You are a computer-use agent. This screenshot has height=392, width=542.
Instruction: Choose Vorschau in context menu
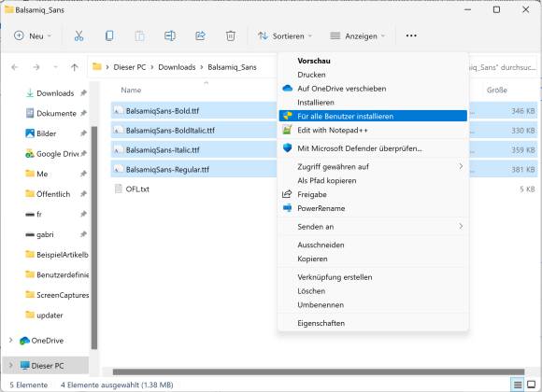(314, 61)
